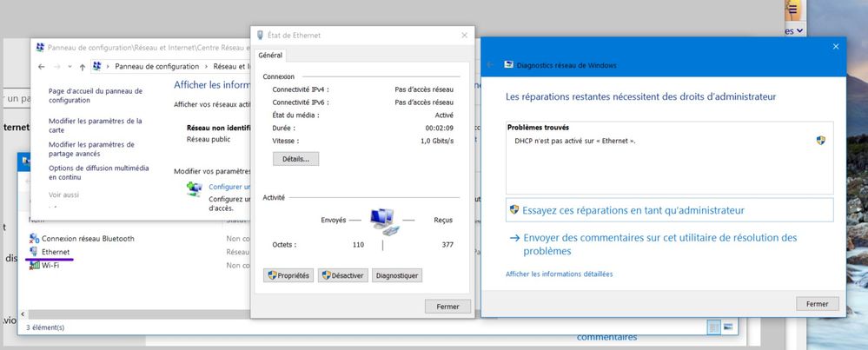
Task: Select Connexion réseau Bluetooth adapter
Action: coord(88,238)
